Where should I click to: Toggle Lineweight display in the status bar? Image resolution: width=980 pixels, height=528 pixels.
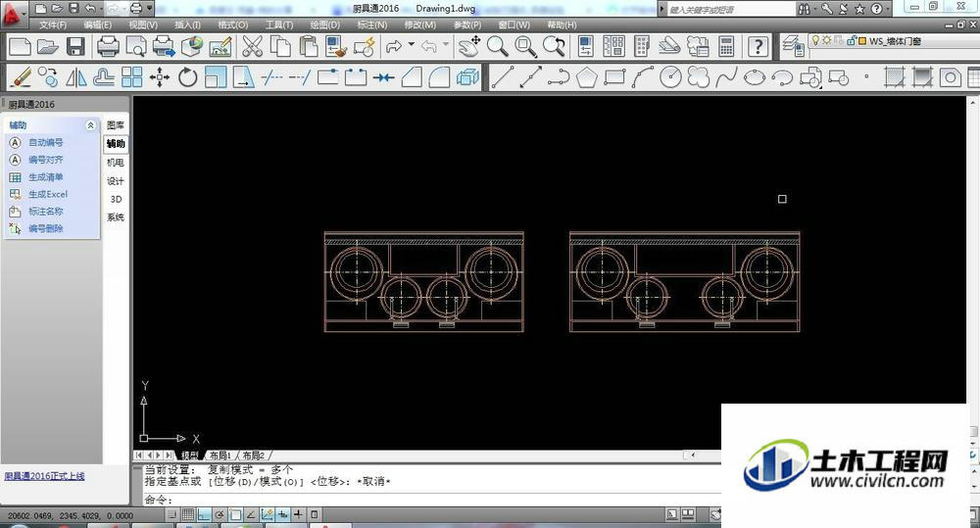tap(298, 515)
